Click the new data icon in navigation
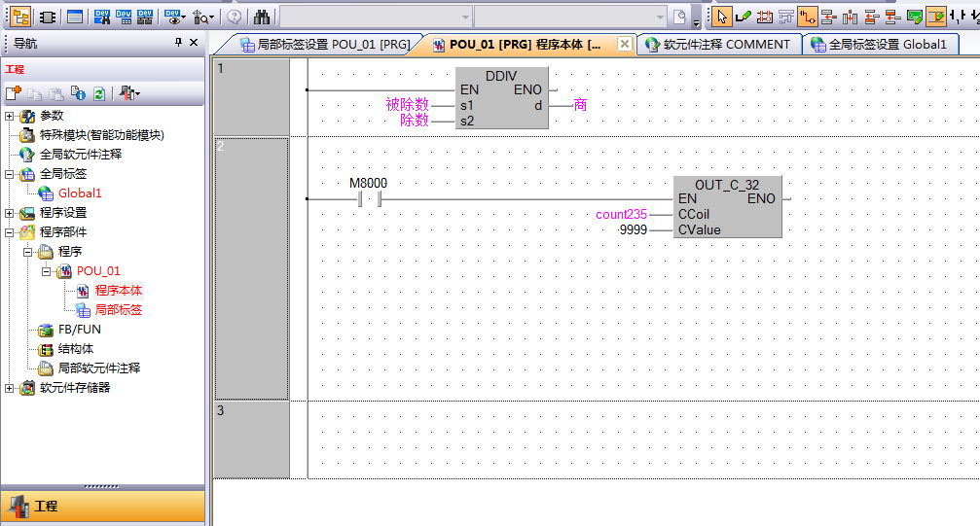The image size is (980, 526). point(13,93)
